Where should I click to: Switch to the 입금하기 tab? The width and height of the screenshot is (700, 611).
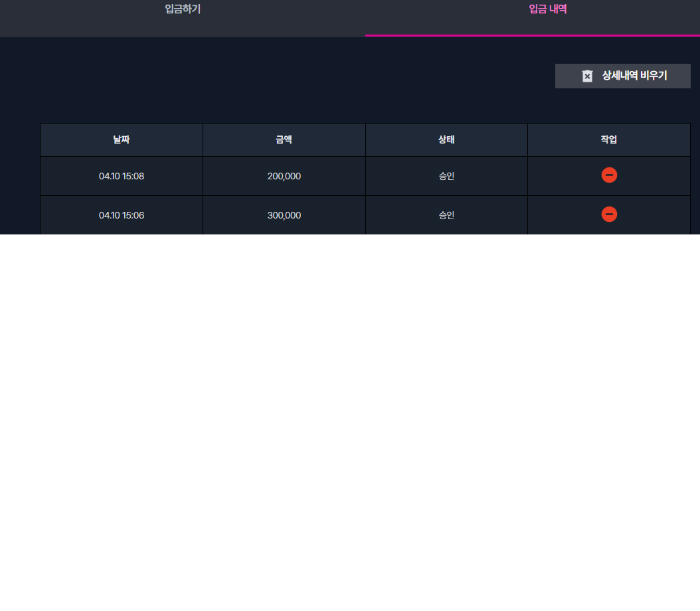[183, 9]
